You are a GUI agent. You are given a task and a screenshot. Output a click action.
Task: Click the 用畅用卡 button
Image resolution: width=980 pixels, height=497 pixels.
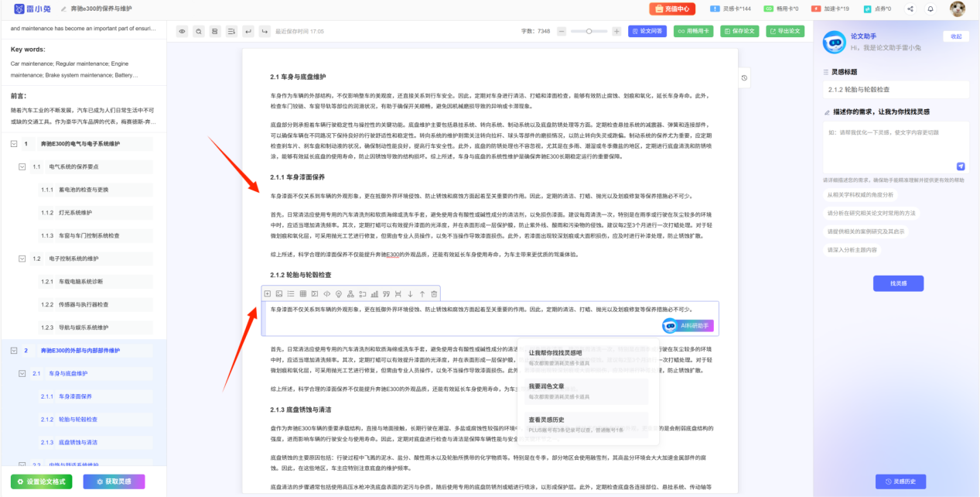click(x=693, y=31)
